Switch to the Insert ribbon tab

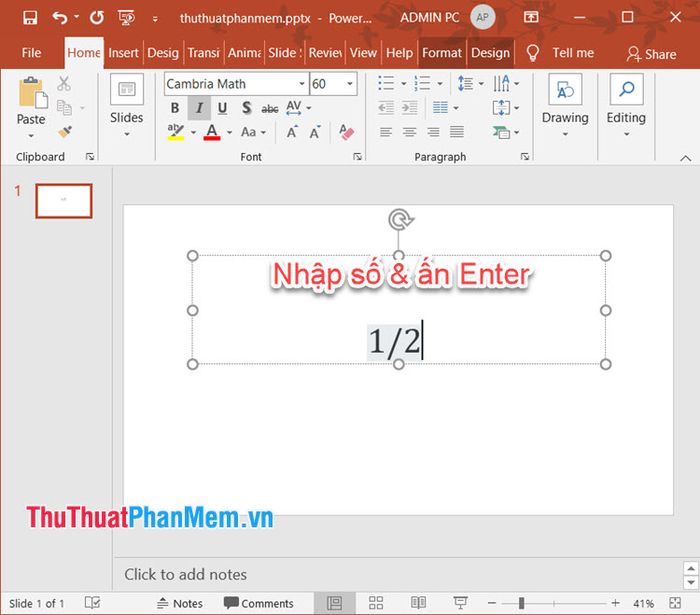[x=124, y=53]
